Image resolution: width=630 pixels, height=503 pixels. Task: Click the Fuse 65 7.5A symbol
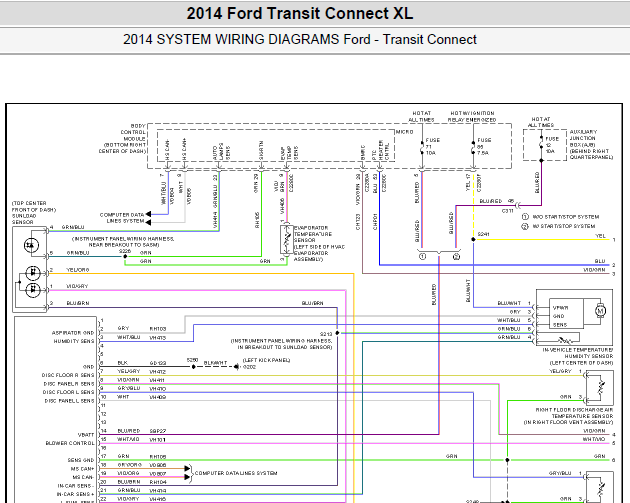(473, 147)
